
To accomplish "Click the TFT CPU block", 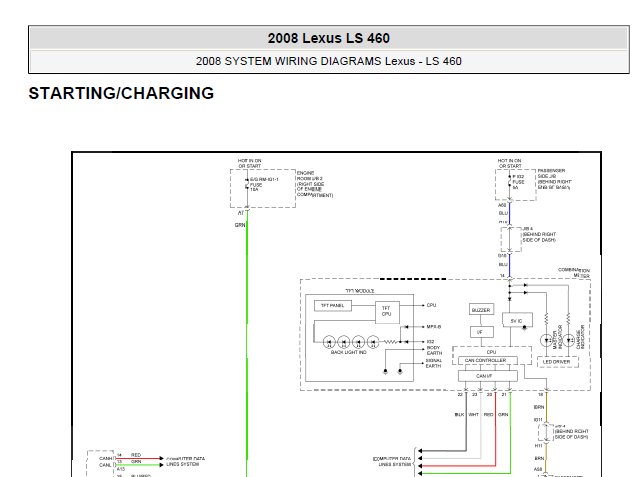I will click(x=386, y=311).
